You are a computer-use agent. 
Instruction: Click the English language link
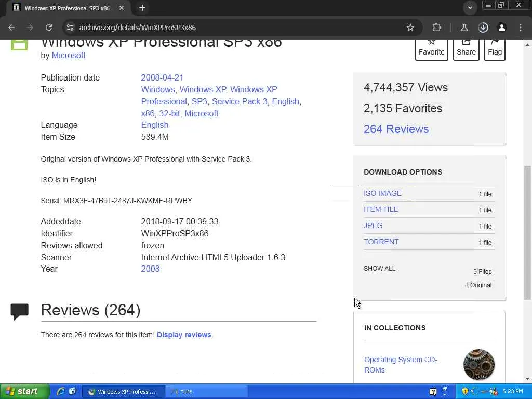155,125
